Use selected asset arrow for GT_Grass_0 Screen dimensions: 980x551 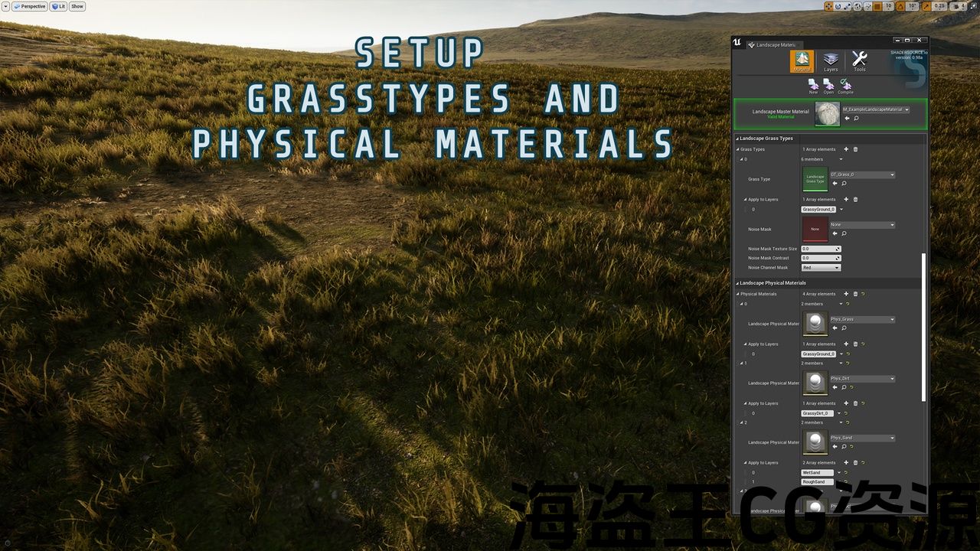pyautogui.click(x=835, y=183)
